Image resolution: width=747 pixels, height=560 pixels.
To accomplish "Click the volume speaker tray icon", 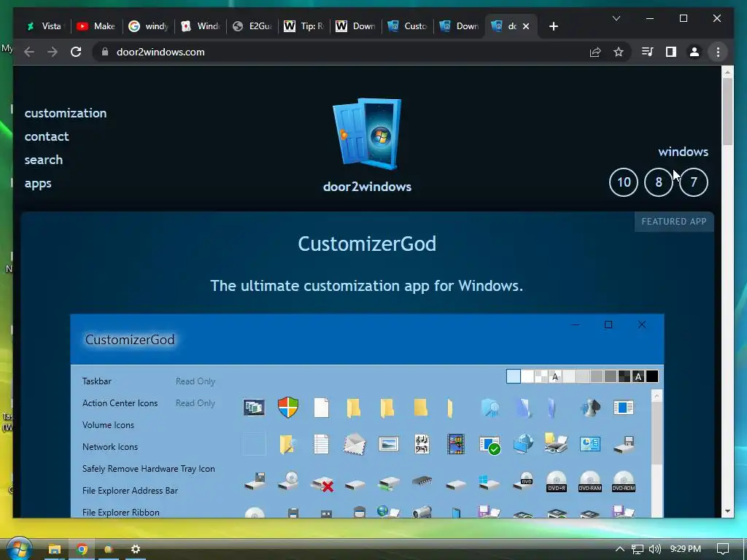I will pyautogui.click(x=655, y=549).
